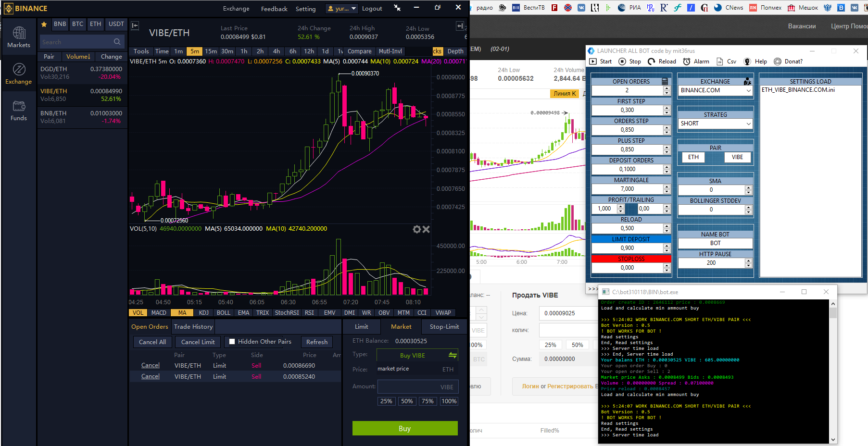This screenshot has width=868, height=446.
Task: Set amount to 50% in Binance buy panel
Action: 407,401
